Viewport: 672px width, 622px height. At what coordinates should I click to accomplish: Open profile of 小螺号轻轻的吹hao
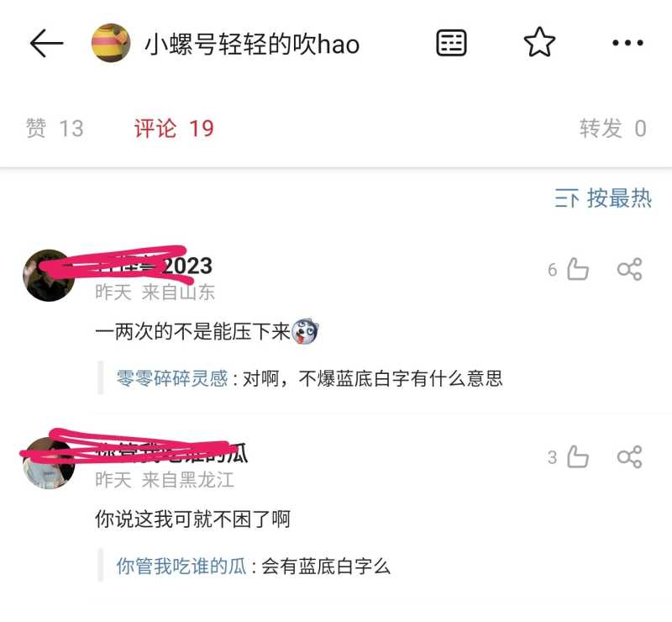coord(252,45)
